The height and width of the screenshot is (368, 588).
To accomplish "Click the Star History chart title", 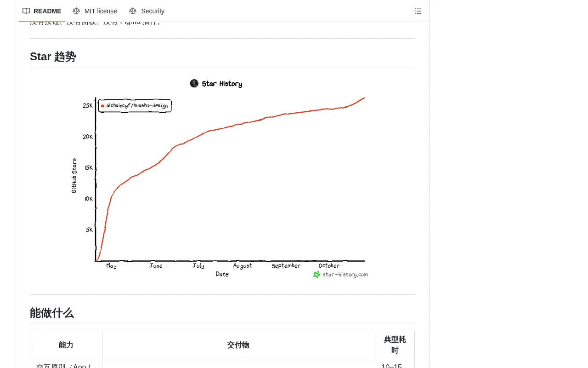I will coord(222,84).
